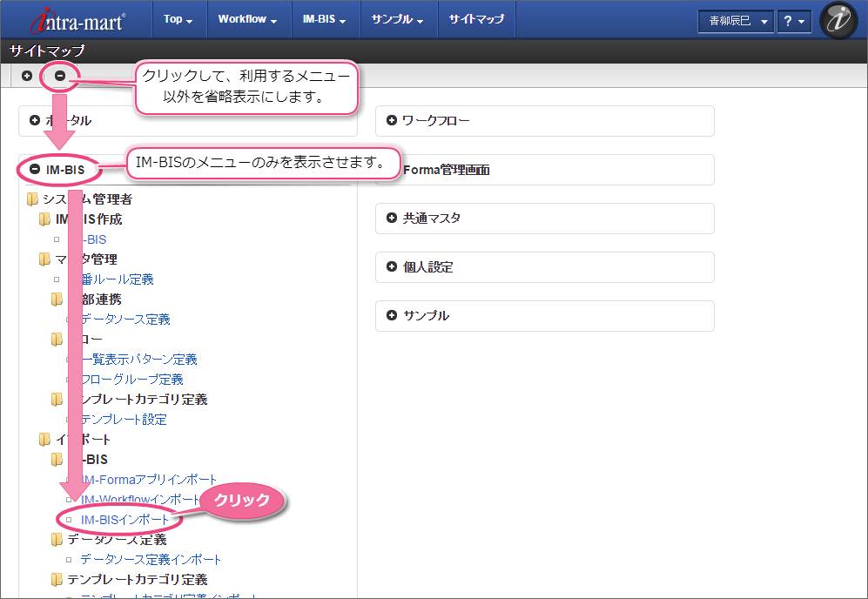Screen dimensions: 868x599
Task: Click the 外部連携 folder icon
Action: click(x=57, y=299)
